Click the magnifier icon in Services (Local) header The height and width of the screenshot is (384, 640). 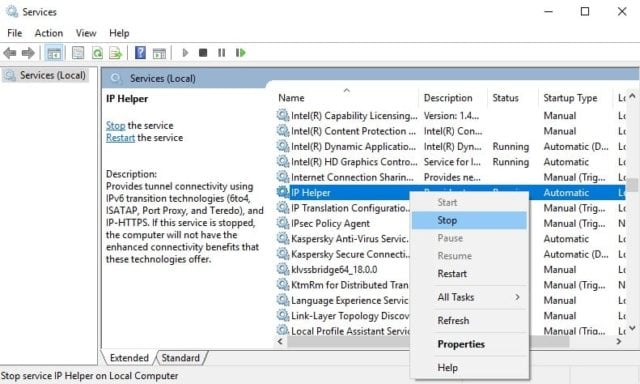coord(116,78)
